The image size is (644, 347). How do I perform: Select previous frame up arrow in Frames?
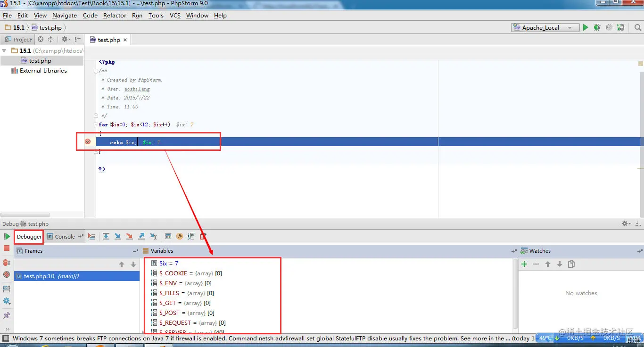point(122,264)
